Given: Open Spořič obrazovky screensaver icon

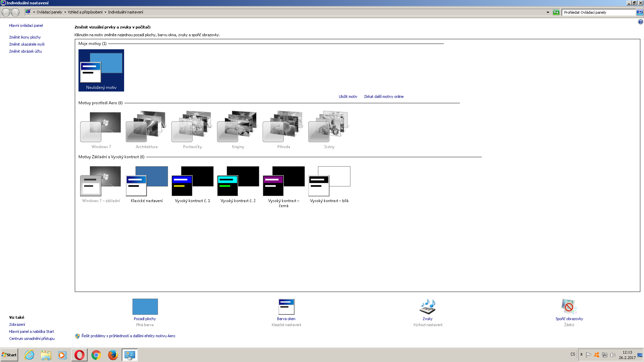Looking at the screenshot, I should coord(569,307).
